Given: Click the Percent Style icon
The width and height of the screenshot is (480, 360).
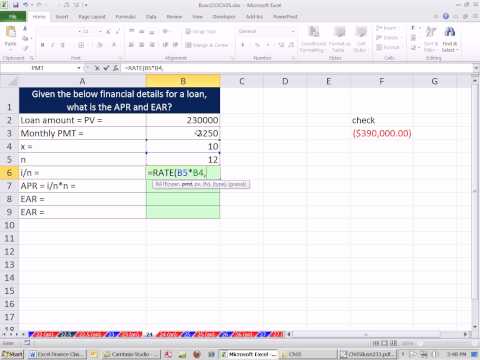Looking at the screenshot, I should (x=257, y=45).
